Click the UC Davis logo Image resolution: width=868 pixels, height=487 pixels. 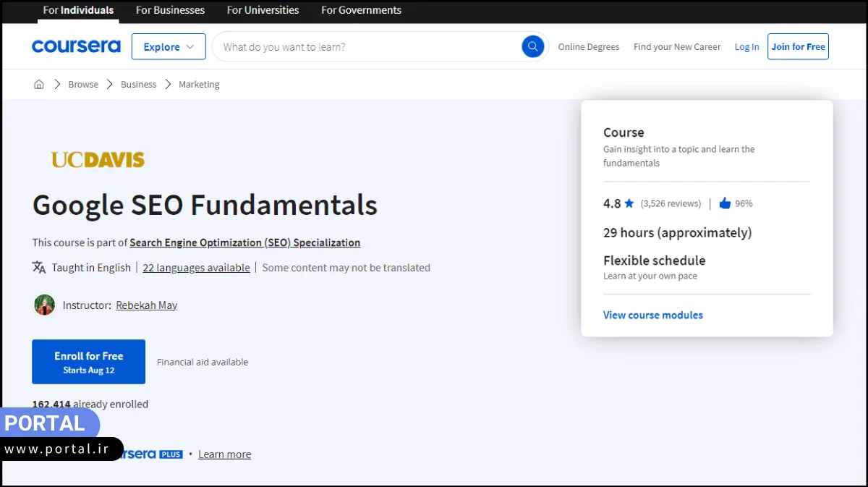[x=98, y=159]
